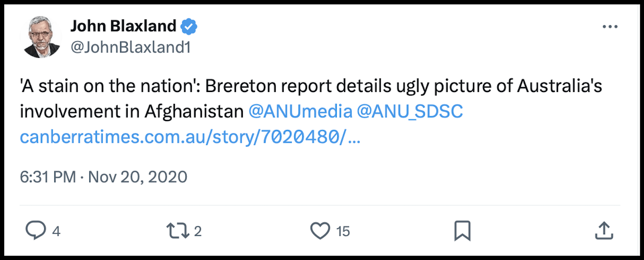Visit the @ANUmedia mention
The width and height of the screenshot is (644, 260).
(301, 111)
